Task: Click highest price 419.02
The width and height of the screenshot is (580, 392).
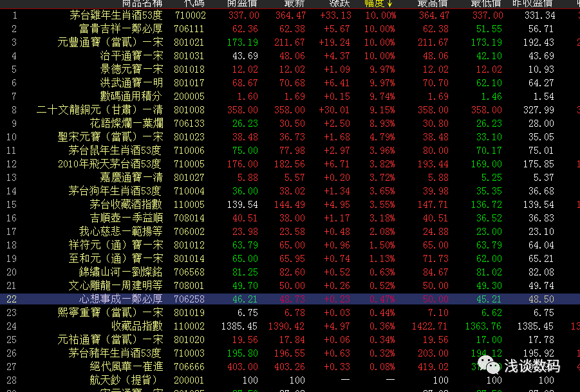Action: (x=433, y=366)
